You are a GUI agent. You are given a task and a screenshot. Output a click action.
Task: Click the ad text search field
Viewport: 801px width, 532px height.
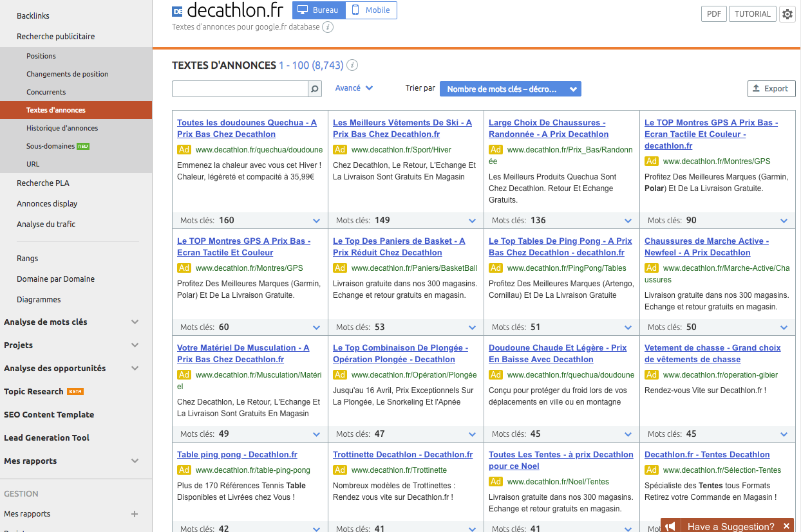(240, 89)
